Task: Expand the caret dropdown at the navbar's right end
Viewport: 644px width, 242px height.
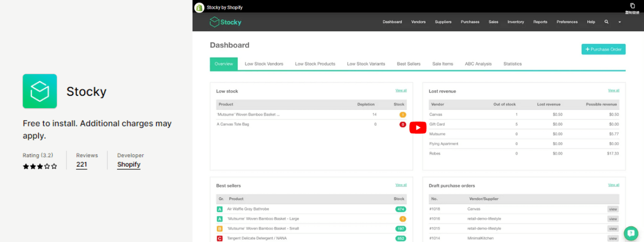Action: [619, 22]
